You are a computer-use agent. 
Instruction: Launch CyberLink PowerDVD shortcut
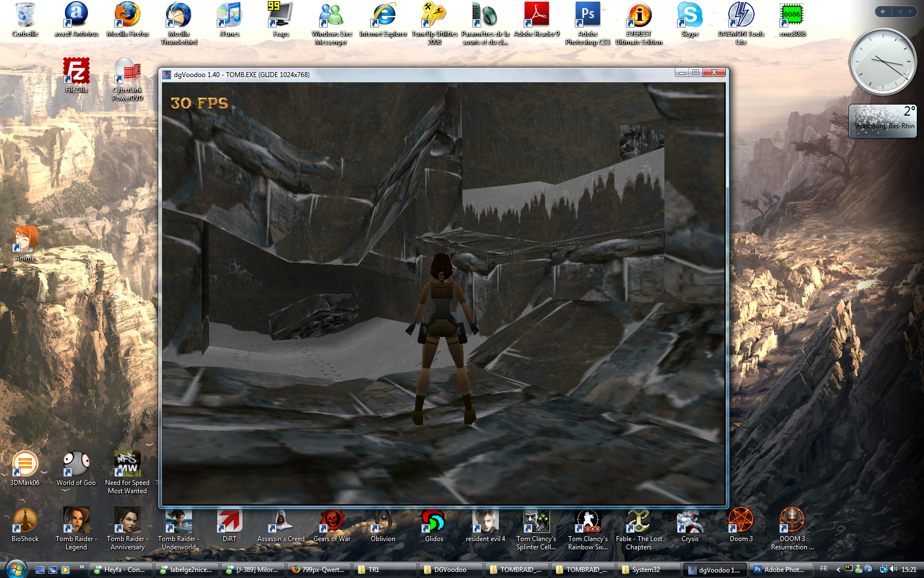(x=128, y=79)
